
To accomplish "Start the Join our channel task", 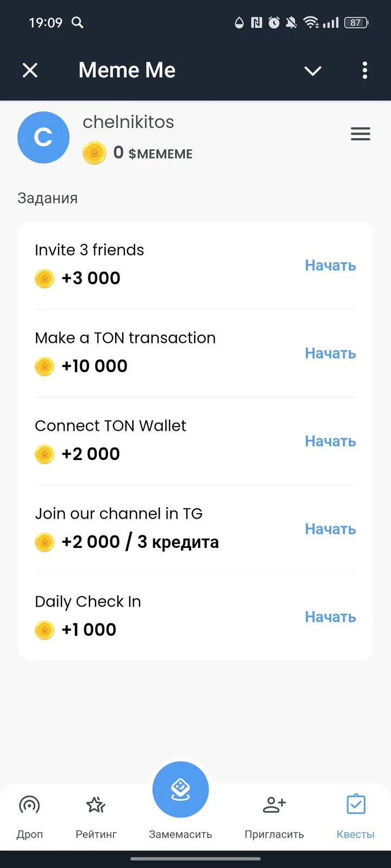I will click(x=330, y=529).
